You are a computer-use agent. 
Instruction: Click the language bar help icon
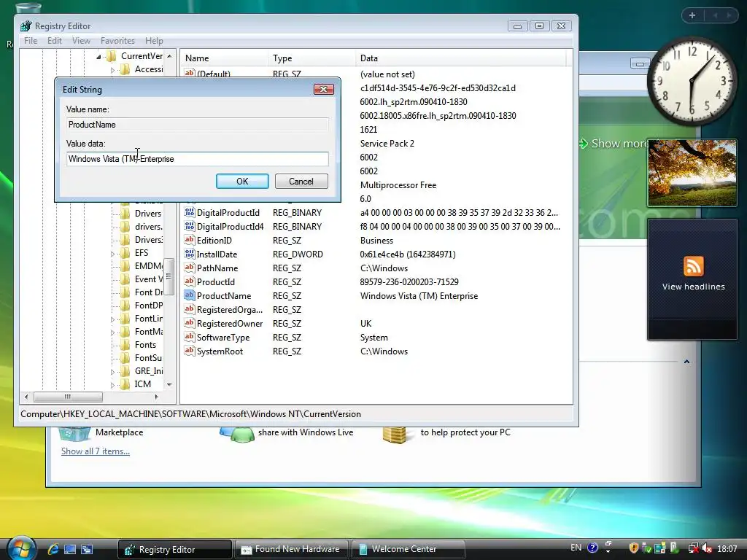pyautogui.click(x=592, y=548)
